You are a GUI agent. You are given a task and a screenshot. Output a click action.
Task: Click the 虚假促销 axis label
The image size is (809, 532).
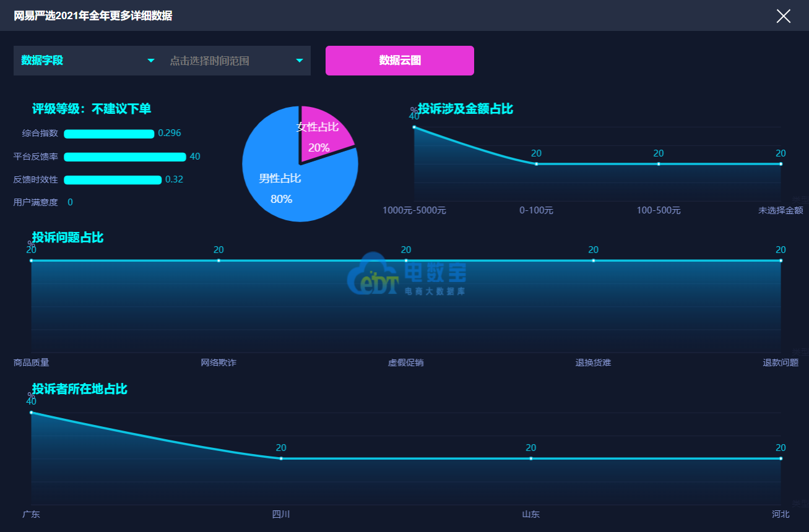406,363
